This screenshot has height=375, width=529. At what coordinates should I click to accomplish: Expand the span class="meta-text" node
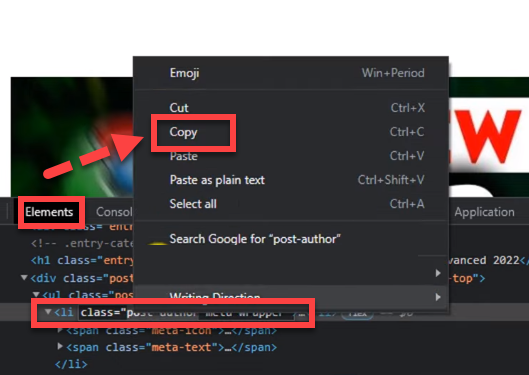tap(60, 346)
